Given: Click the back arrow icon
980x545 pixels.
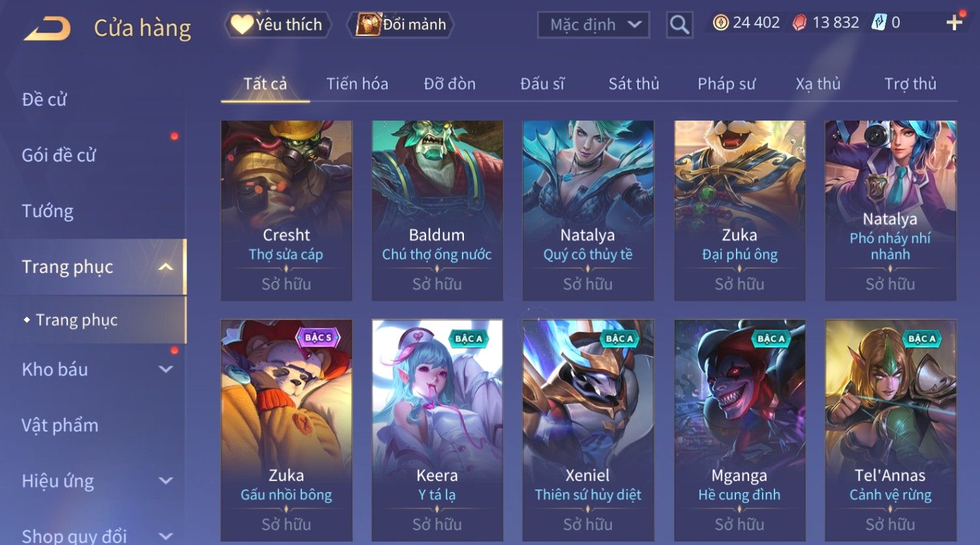Looking at the screenshot, I should 47,29.
